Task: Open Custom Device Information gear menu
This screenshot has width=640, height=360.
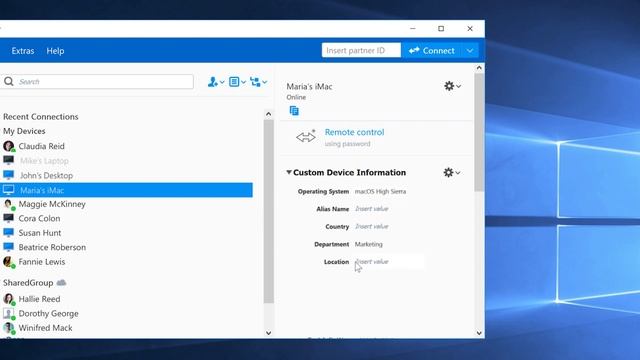Action: point(452,173)
